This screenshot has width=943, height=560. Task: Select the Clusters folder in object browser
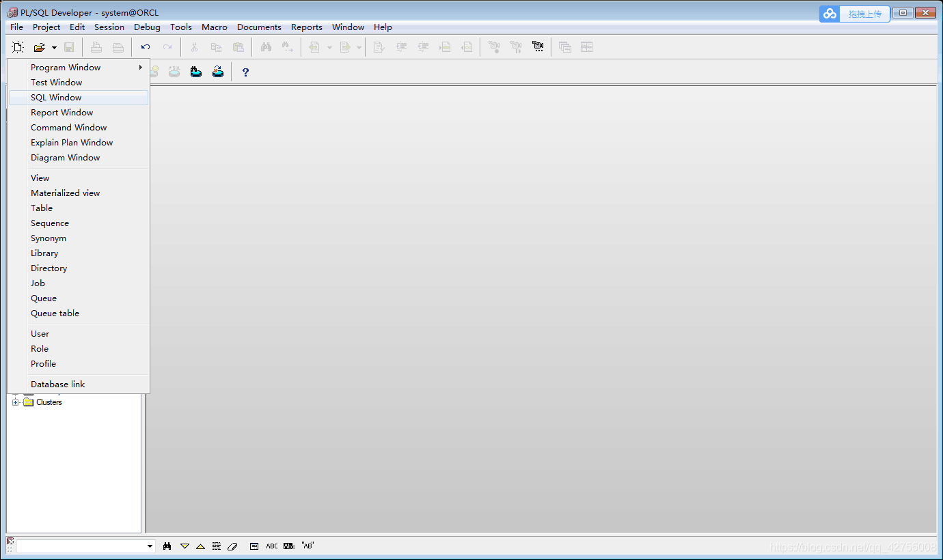[x=49, y=402]
